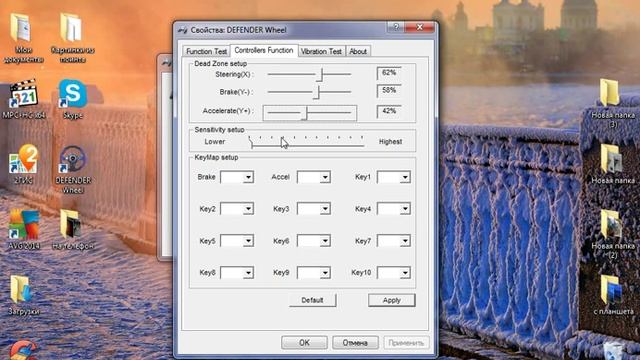
Task: Open На телефон folder icon
Action: pyautogui.click(x=73, y=229)
